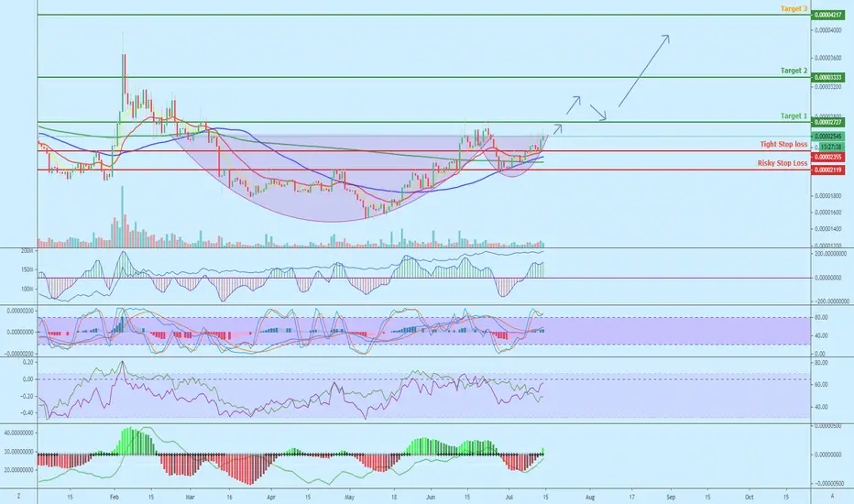This screenshot has height=504, width=854.
Task: Click the 0.00004217 price tag
Action: pyautogui.click(x=827, y=16)
